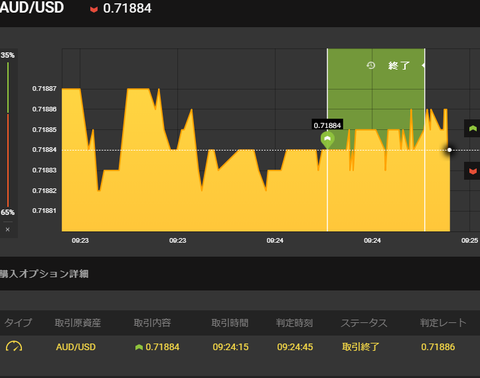This screenshot has height=378, width=480.
Task: Click the 35% sentiment label
Action: coord(7,55)
